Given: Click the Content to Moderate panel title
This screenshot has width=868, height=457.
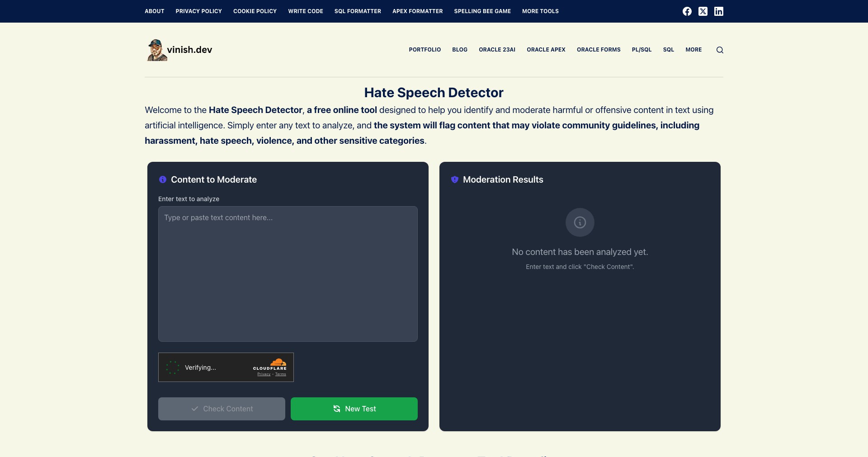Looking at the screenshot, I should click(214, 179).
